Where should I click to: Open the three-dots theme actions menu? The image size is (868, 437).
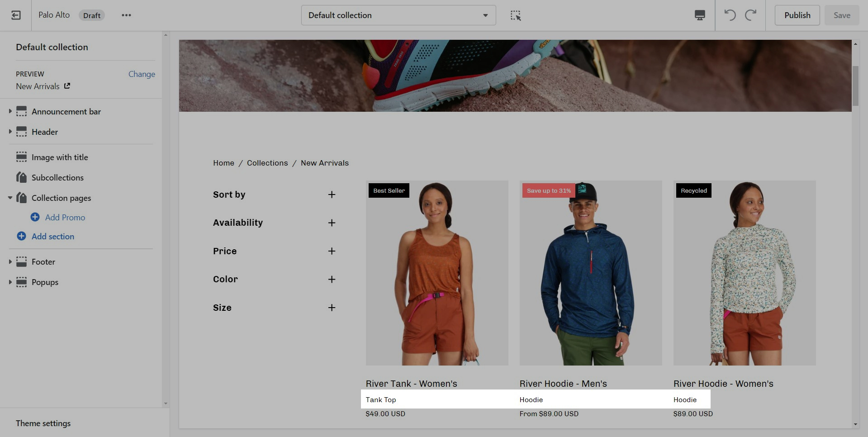pyautogui.click(x=126, y=15)
